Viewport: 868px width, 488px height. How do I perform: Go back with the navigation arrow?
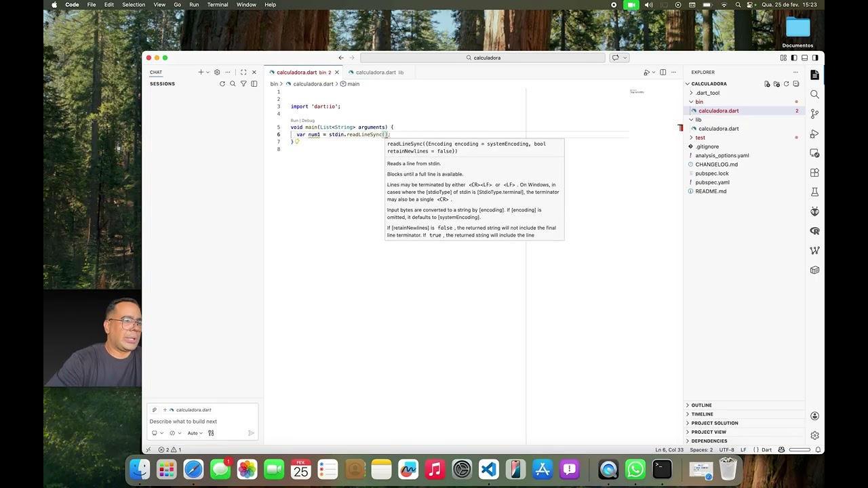pyautogui.click(x=341, y=58)
